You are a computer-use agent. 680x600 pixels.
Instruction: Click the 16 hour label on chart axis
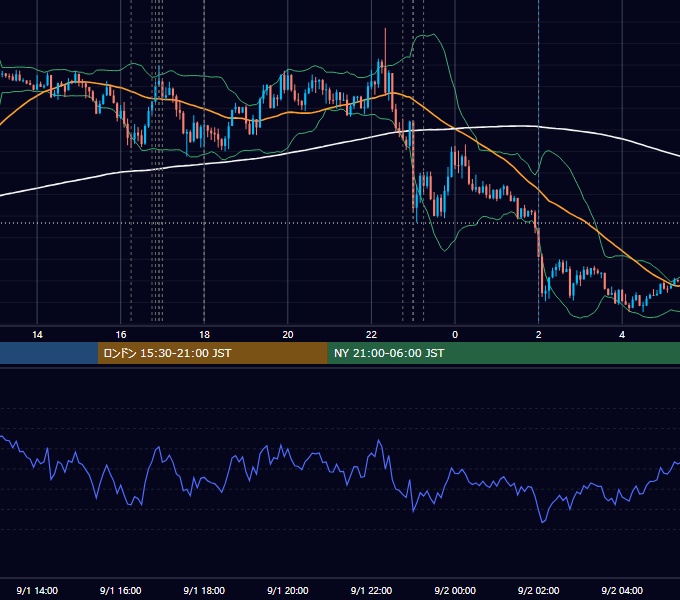(x=121, y=335)
